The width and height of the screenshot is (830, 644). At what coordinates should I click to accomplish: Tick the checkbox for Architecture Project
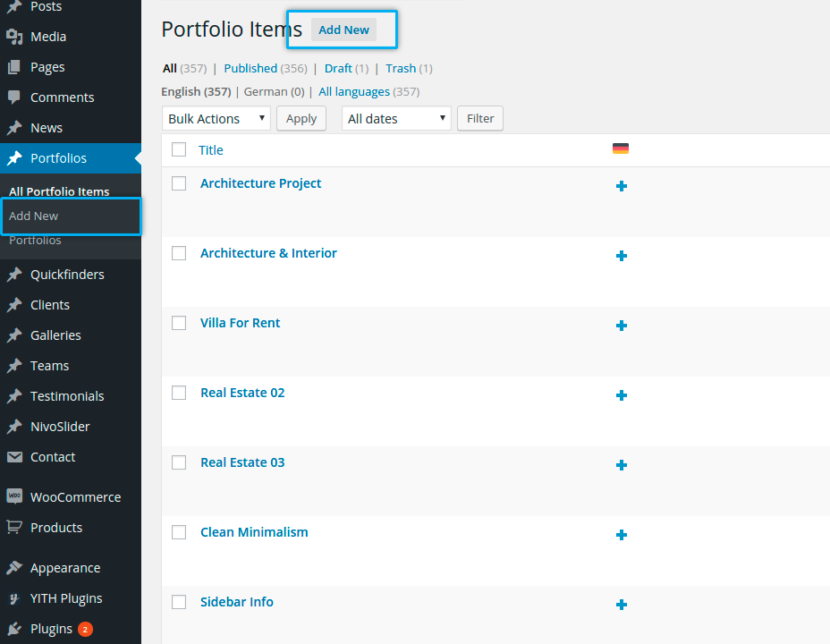click(179, 183)
